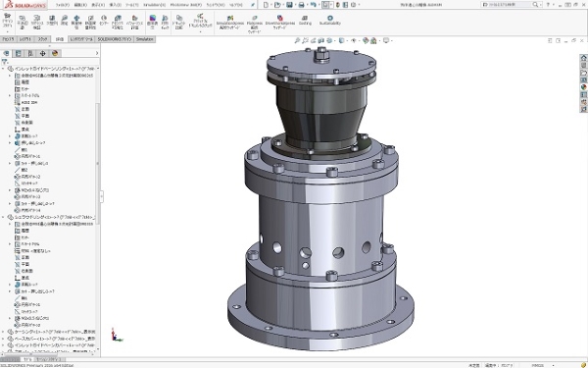Image resolution: width=588 pixels, height=368 pixels.
Task: Click the Save icon in the top toolbar
Action: coord(289,5)
